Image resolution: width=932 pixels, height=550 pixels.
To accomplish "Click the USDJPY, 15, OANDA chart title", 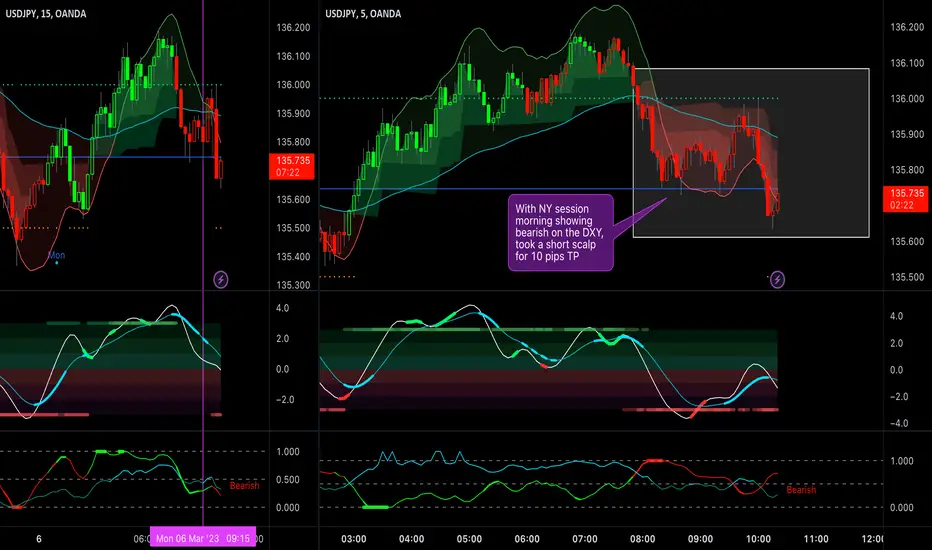I will click(46, 14).
